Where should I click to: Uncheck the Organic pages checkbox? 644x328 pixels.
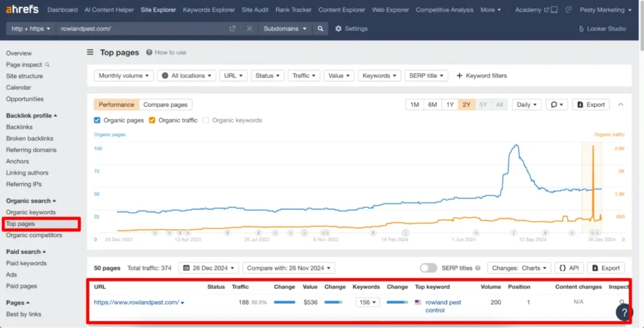[x=97, y=120]
